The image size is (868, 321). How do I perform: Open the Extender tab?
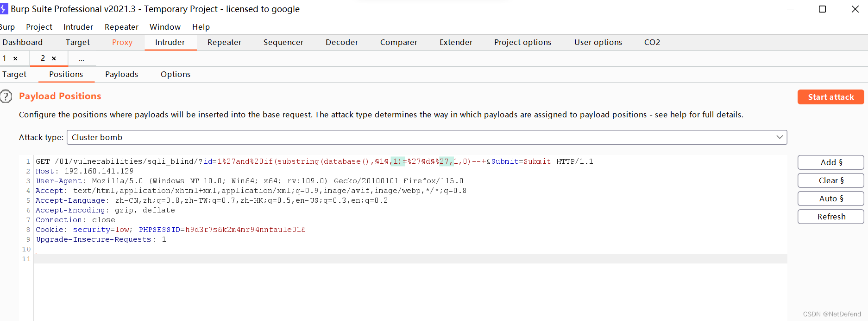coord(456,42)
